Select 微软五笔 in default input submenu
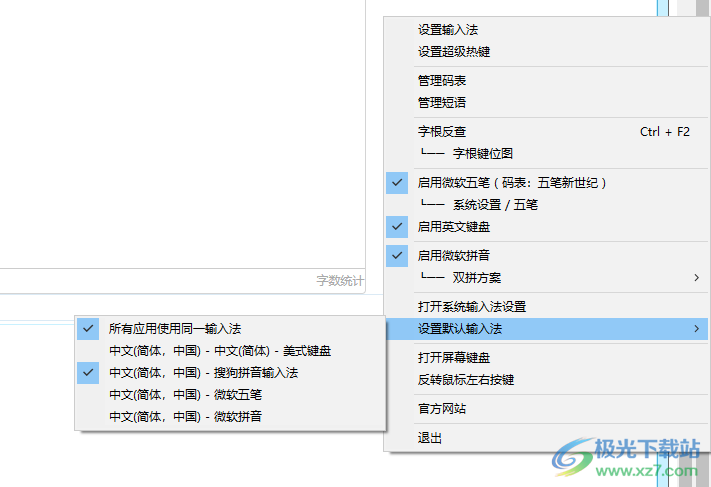This screenshot has width=711, height=487. click(230, 394)
